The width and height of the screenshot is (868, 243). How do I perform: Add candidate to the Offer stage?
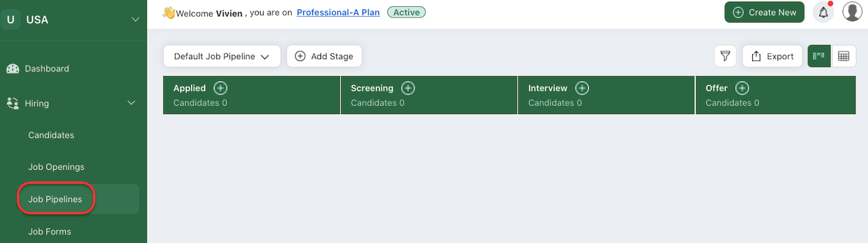tap(742, 88)
